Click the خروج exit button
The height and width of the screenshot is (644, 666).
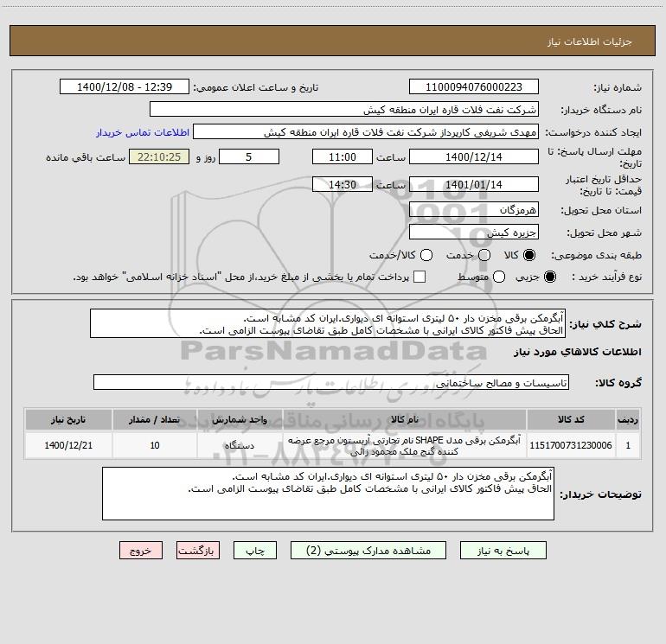(141, 551)
